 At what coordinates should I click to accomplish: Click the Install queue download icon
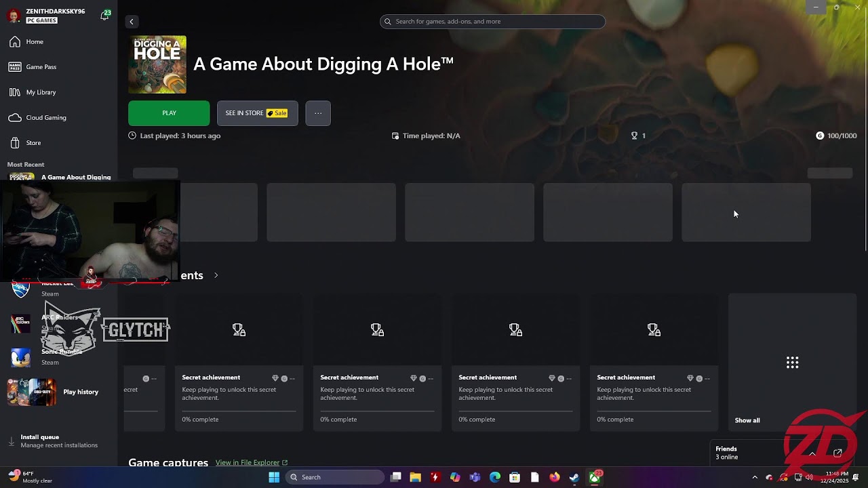point(11,441)
